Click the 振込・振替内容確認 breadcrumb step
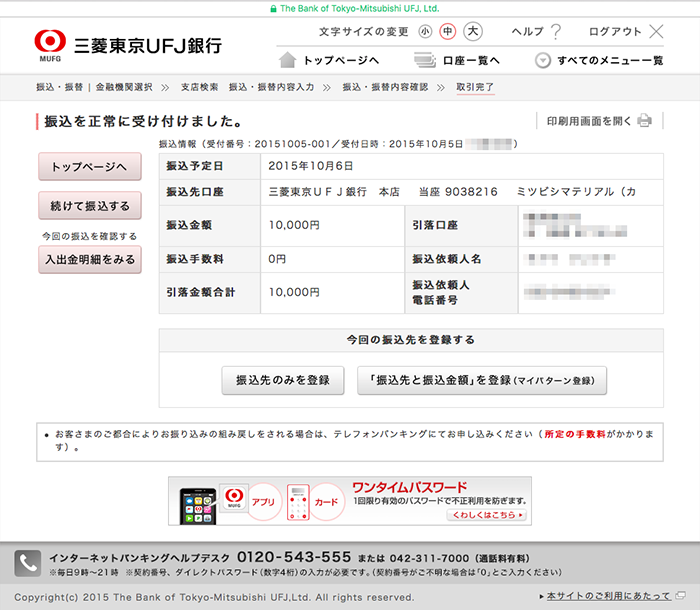 pos(385,87)
